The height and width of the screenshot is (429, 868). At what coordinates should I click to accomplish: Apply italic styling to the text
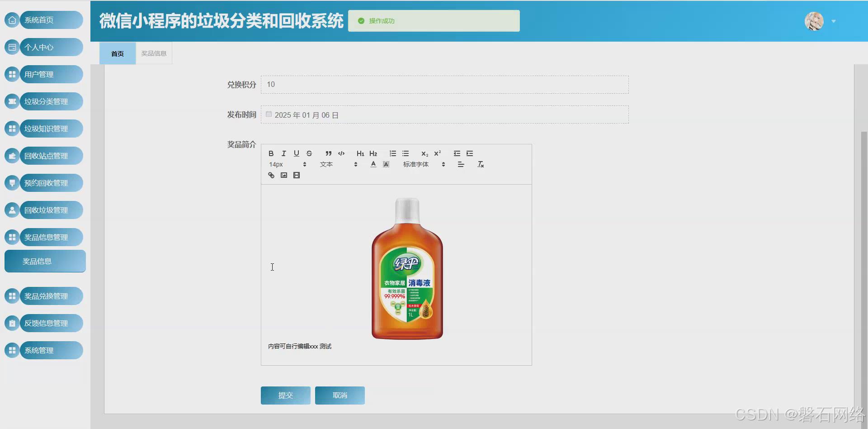click(x=283, y=153)
